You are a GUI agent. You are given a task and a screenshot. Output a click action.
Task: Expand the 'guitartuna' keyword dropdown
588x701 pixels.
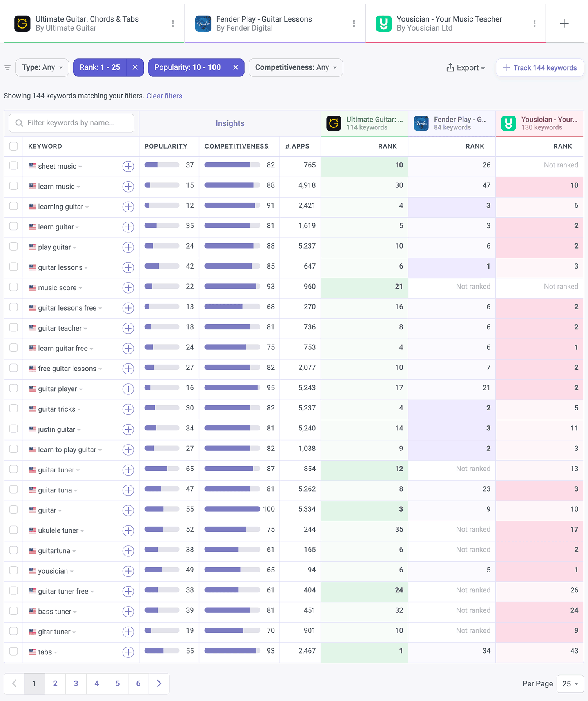pos(74,551)
